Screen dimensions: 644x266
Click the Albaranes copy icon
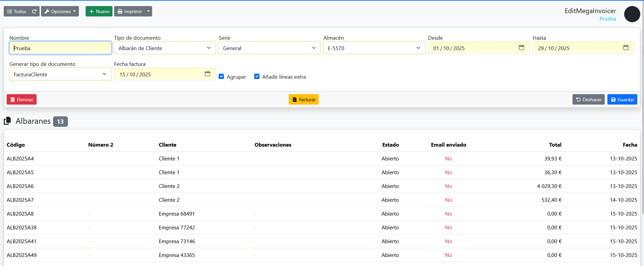pyautogui.click(x=7, y=121)
